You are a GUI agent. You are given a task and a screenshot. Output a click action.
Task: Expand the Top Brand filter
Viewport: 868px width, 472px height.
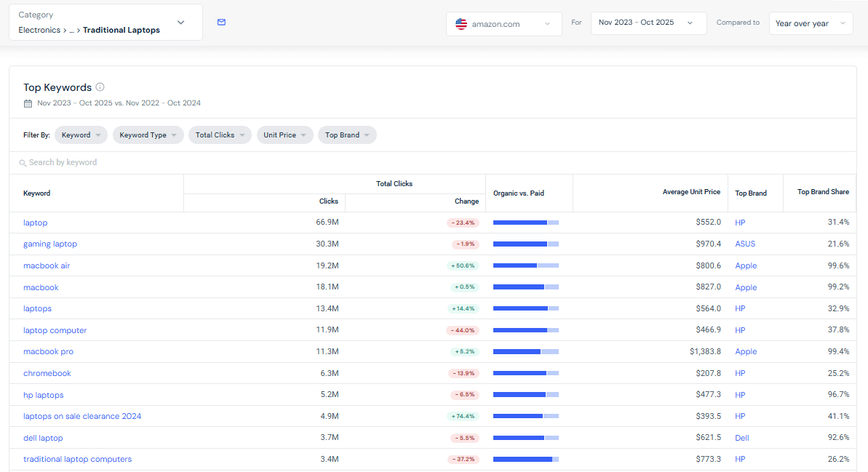point(347,135)
